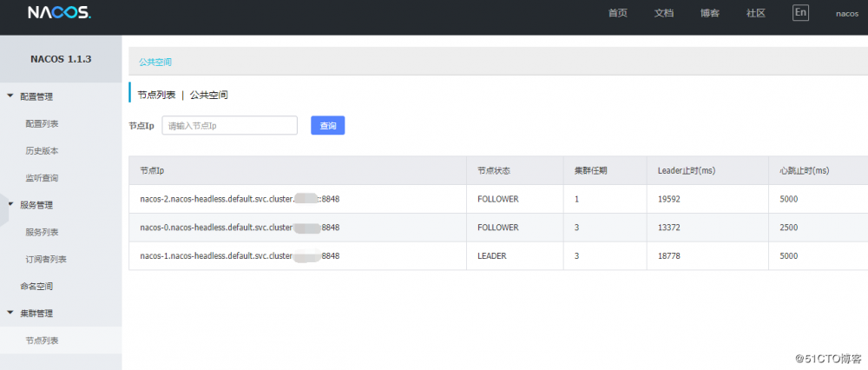Select 命名空间 in the sidebar
The width and height of the screenshot is (868, 370).
36,286
